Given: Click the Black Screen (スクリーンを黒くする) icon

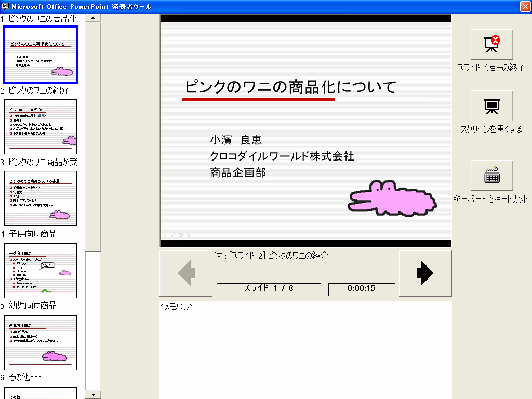Looking at the screenshot, I should (491, 106).
